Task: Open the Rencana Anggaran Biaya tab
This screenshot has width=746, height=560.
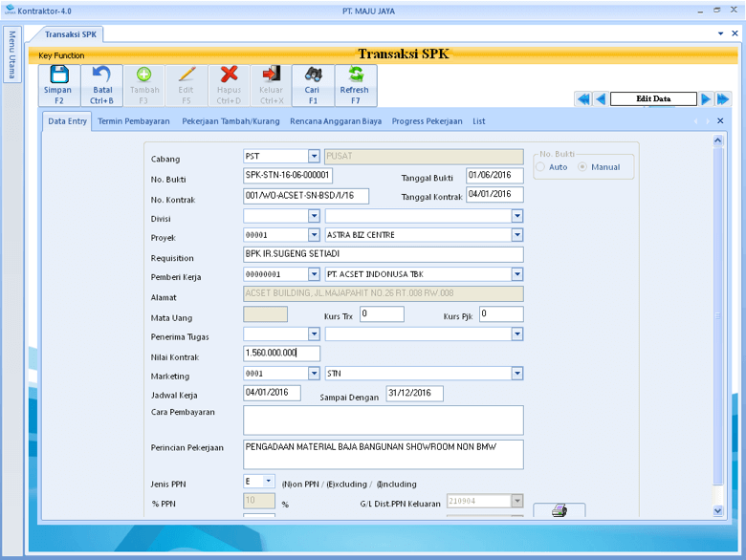Action: click(336, 121)
